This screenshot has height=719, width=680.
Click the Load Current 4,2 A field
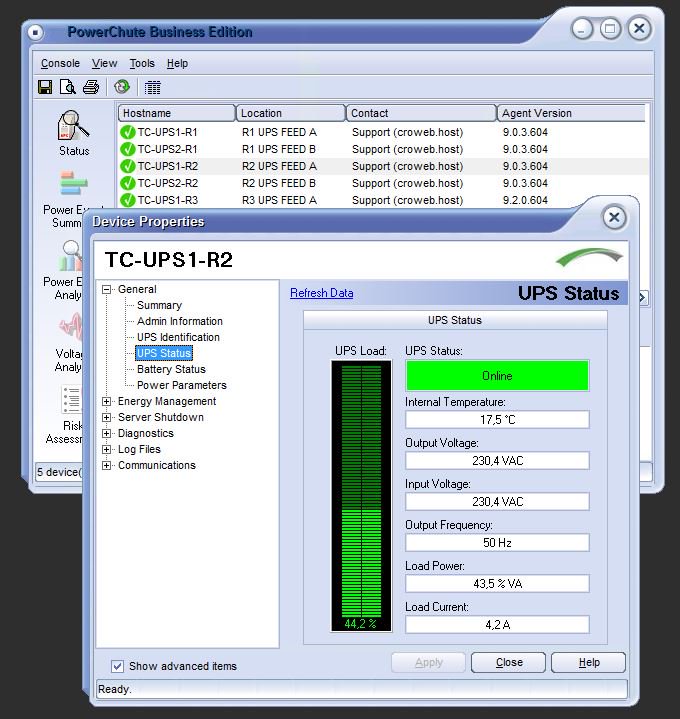click(497, 625)
